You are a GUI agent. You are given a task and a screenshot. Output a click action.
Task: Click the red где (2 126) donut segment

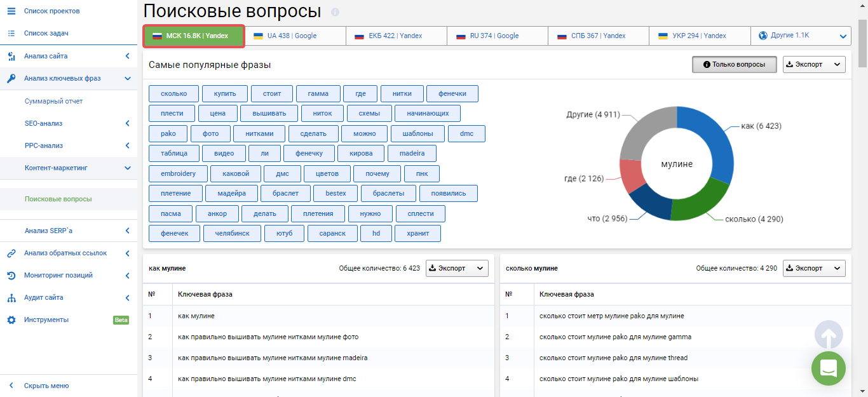(x=632, y=176)
